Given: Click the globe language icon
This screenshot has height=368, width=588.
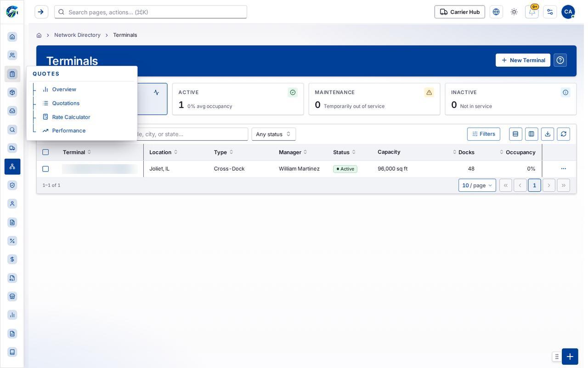Looking at the screenshot, I should point(496,12).
